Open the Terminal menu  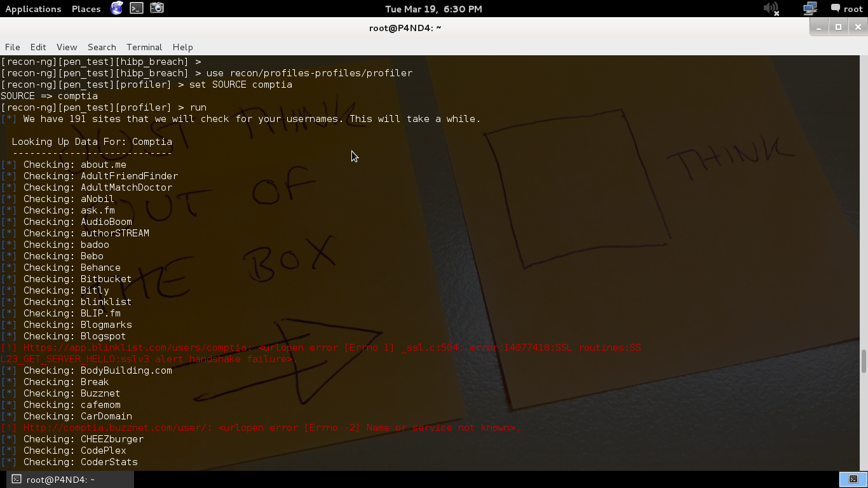click(x=144, y=47)
